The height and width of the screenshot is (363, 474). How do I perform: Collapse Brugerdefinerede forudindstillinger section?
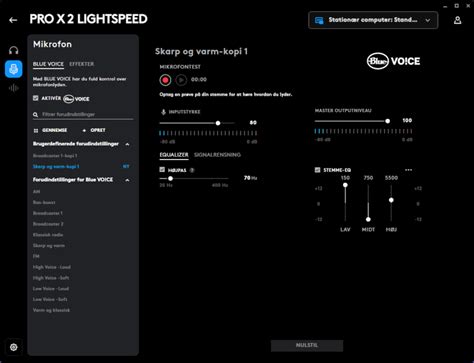pos(127,144)
